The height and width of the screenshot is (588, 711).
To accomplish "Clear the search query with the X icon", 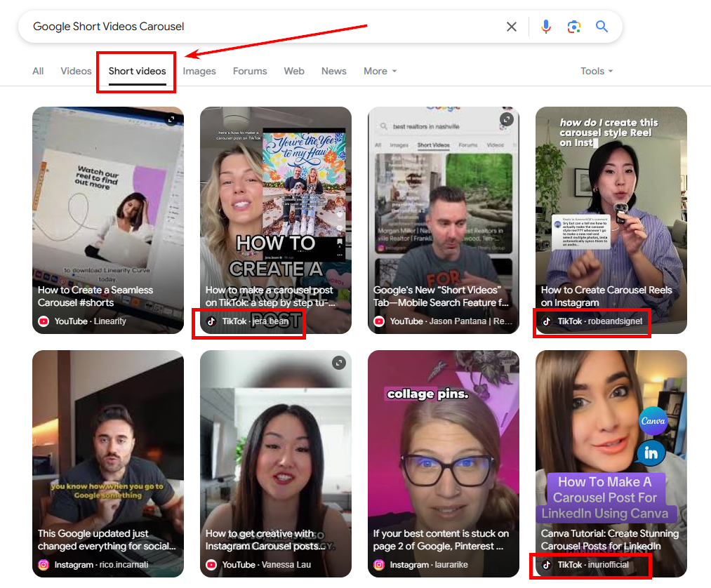I will pos(512,27).
